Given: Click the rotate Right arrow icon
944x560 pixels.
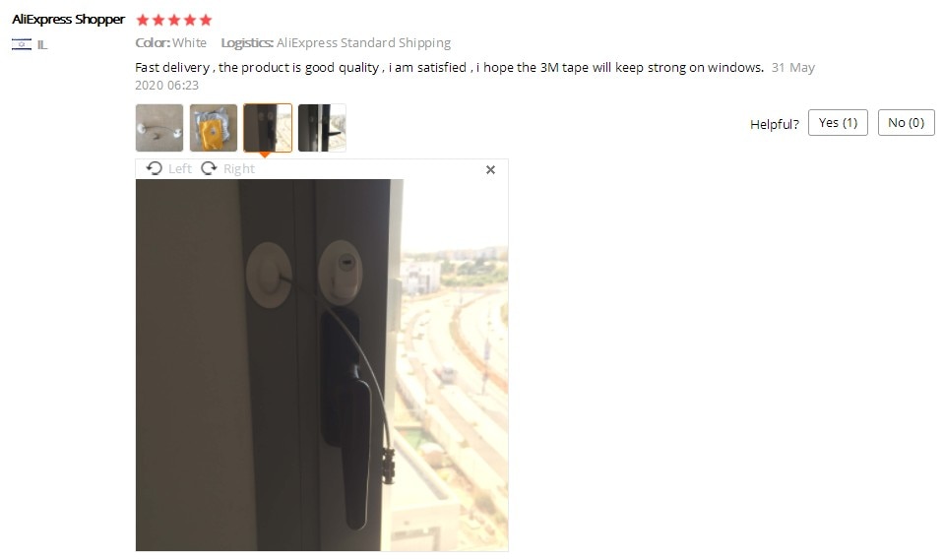Looking at the screenshot, I should pyautogui.click(x=209, y=168).
